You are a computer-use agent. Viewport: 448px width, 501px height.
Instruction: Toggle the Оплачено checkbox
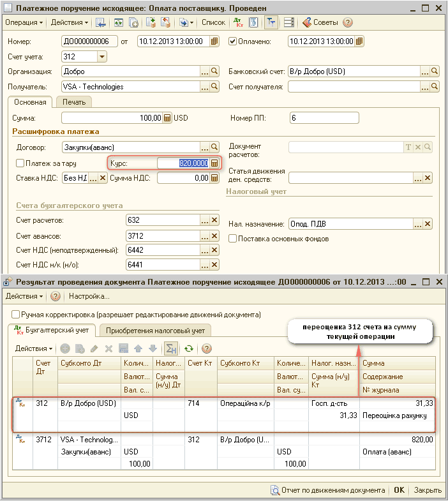pyautogui.click(x=232, y=41)
